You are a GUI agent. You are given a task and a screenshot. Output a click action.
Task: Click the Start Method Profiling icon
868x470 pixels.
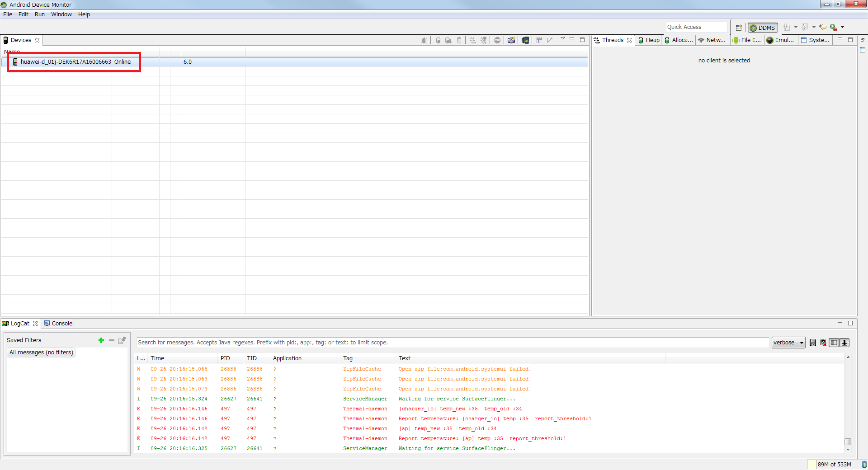pos(483,40)
